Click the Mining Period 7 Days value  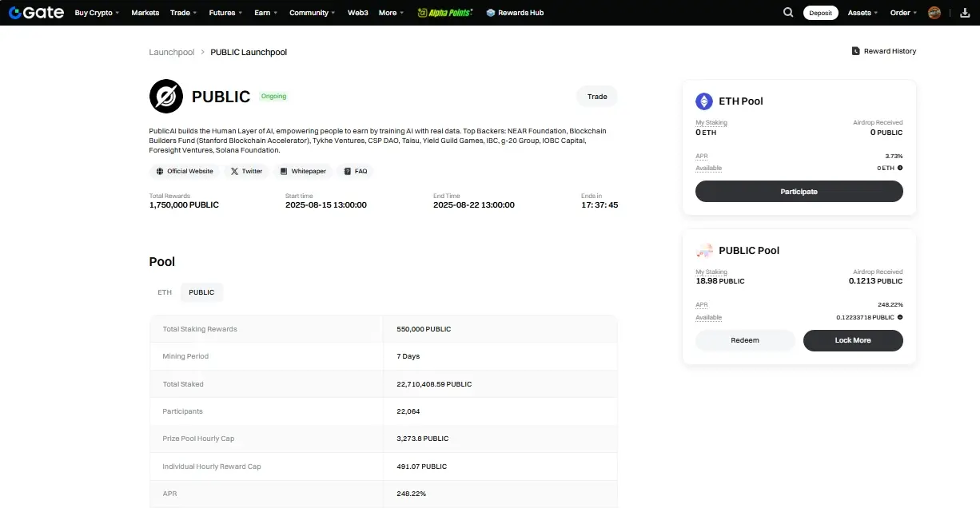coord(408,356)
